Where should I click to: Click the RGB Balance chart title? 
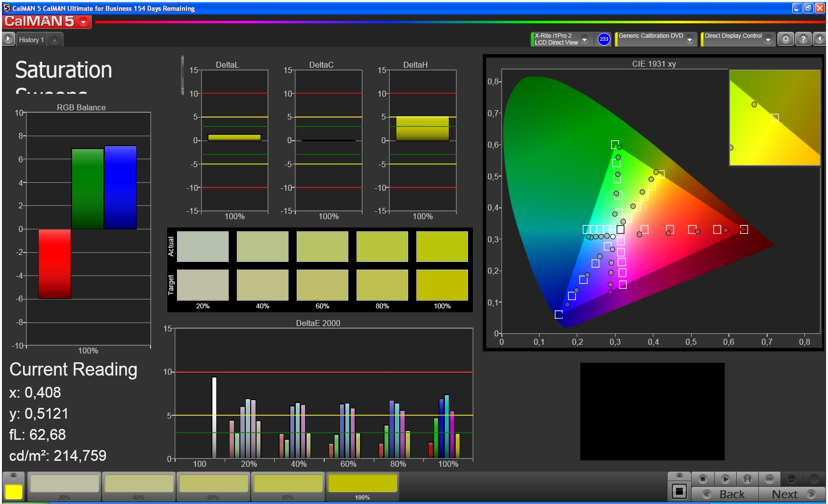(x=81, y=107)
